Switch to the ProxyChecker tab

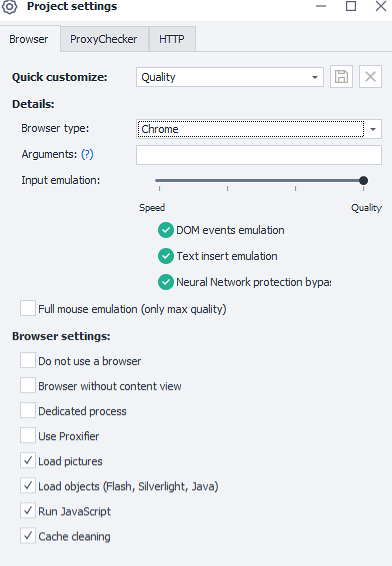point(103,40)
